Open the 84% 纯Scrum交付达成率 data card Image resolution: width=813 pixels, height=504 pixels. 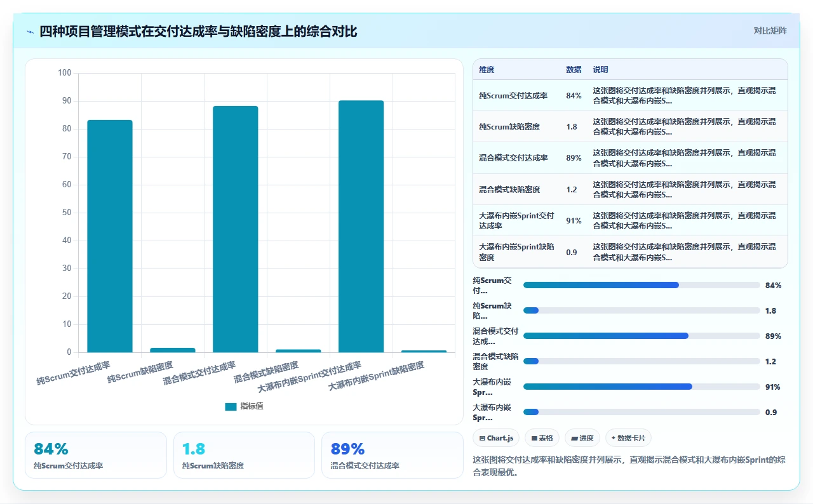[x=96, y=455]
